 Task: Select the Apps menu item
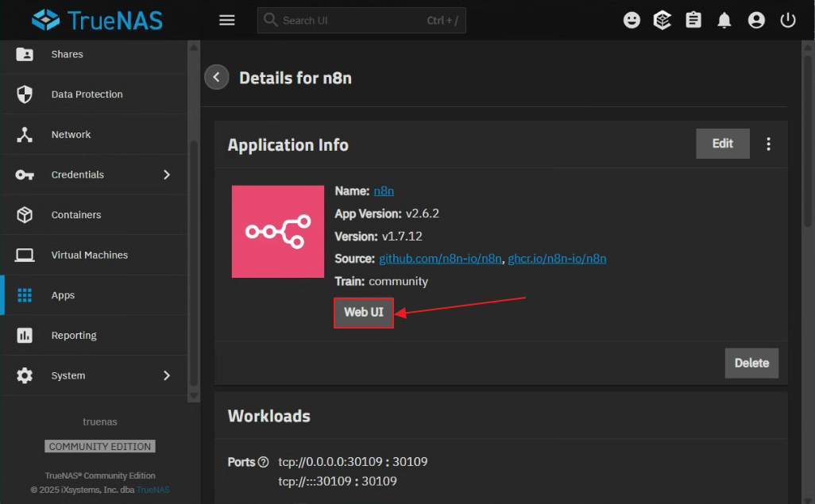94,295
